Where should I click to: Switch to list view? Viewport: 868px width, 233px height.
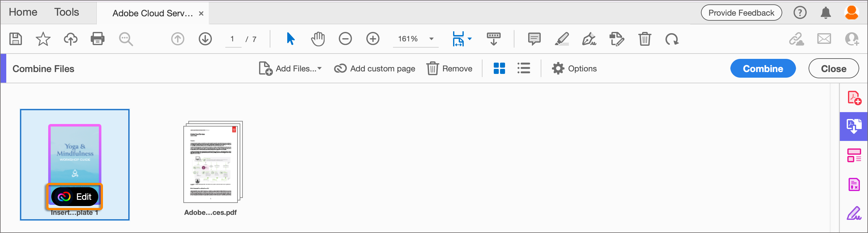(523, 69)
